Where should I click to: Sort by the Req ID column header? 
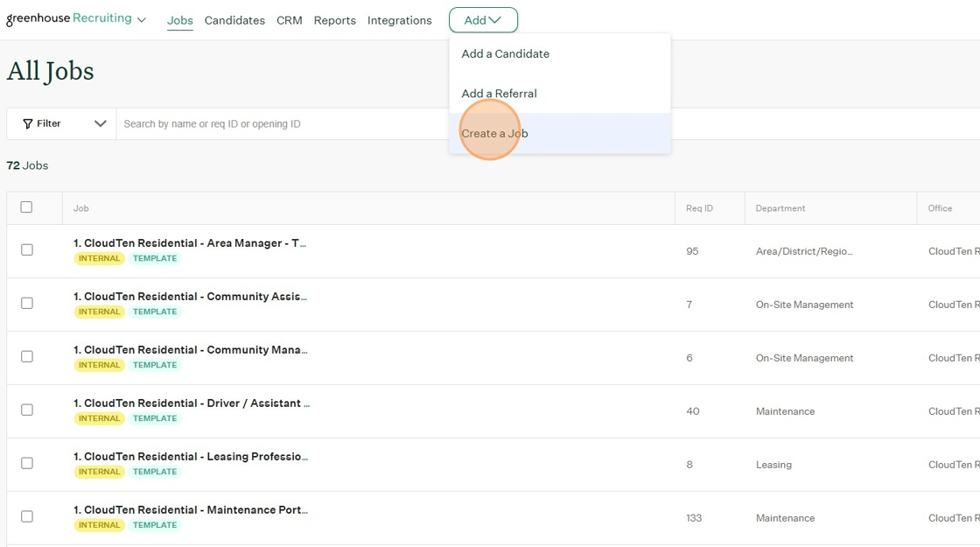pos(699,208)
